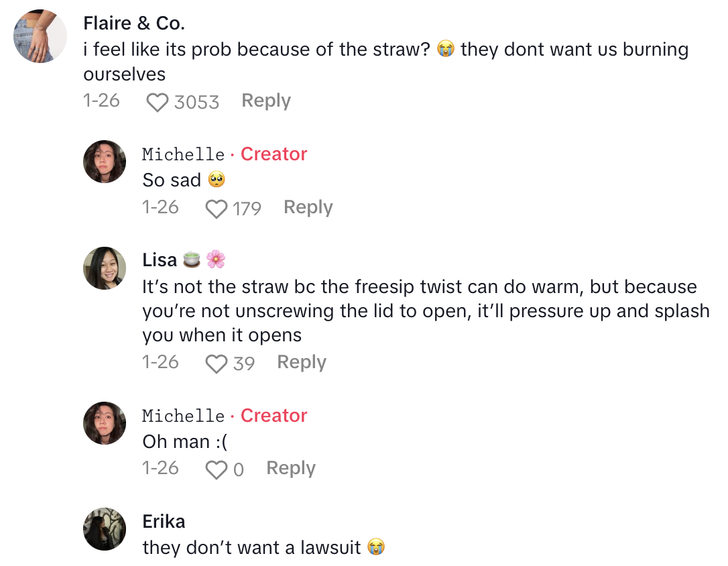The height and width of the screenshot is (566, 728).
Task: Reply to Michelle's "Oh man :(" comment
Action: coord(290,468)
